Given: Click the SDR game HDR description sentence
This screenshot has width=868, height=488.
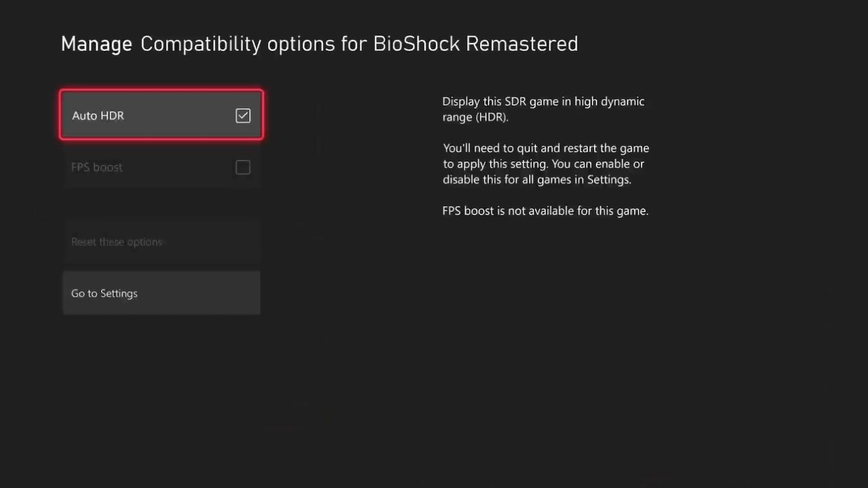Looking at the screenshot, I should tap(543, 109).
